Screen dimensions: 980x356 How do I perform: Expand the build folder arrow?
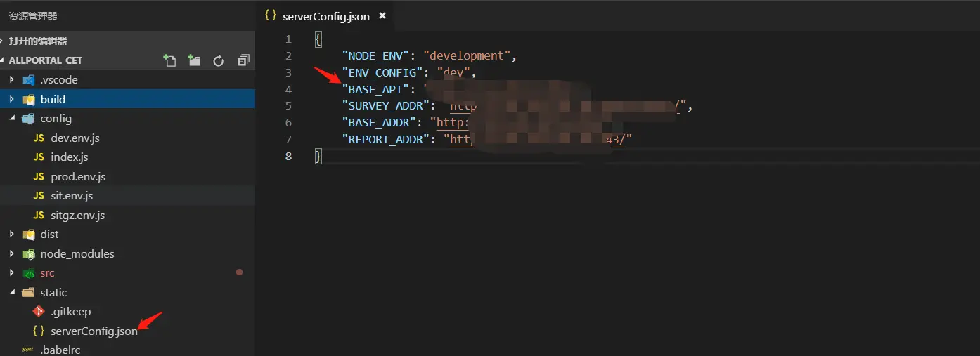click(12, 99)
